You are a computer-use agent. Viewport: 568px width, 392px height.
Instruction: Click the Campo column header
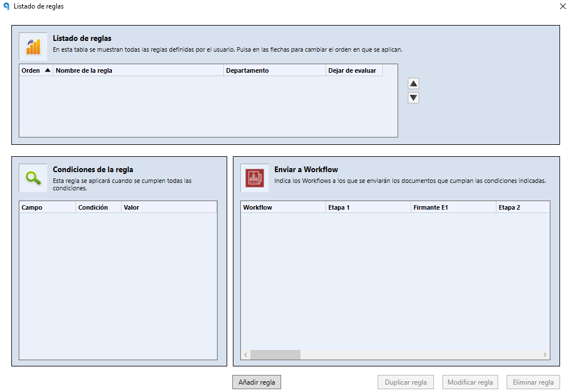coord(48,207)
